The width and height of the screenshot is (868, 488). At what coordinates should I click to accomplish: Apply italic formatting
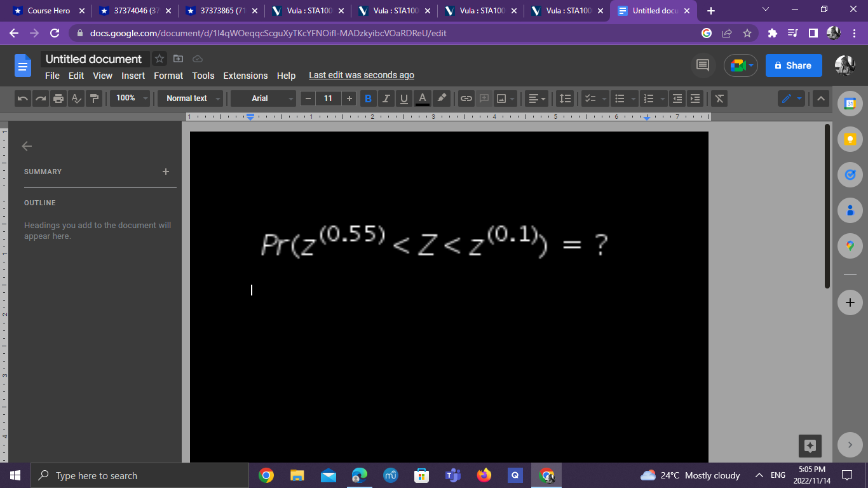386,98
